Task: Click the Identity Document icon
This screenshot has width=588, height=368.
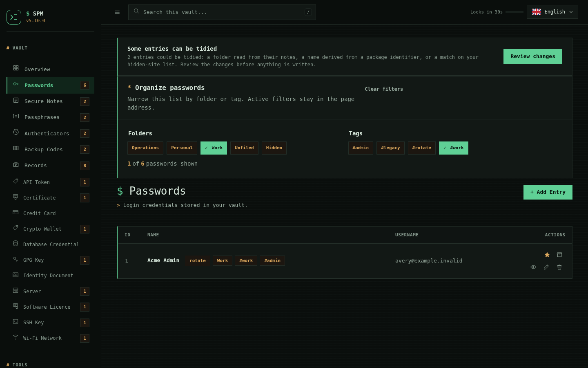Action: tap(16, 275)
